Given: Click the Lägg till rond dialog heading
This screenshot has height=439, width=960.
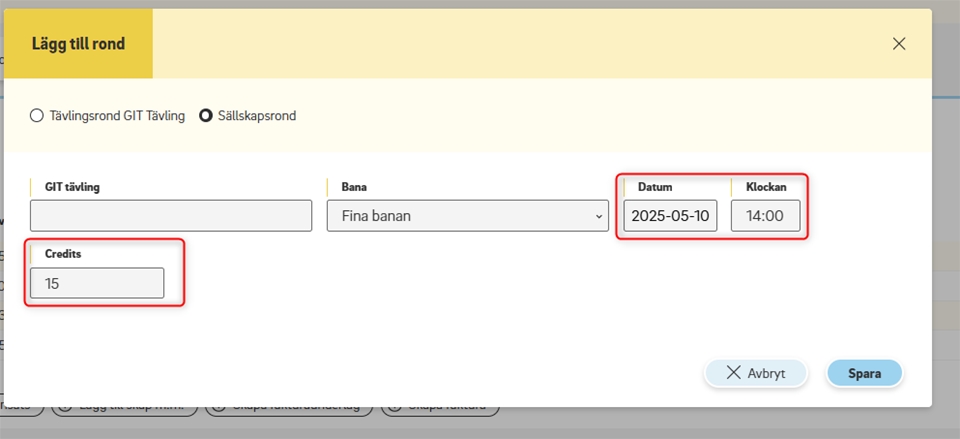Looking at the screenshot, I should click(78, 44).
